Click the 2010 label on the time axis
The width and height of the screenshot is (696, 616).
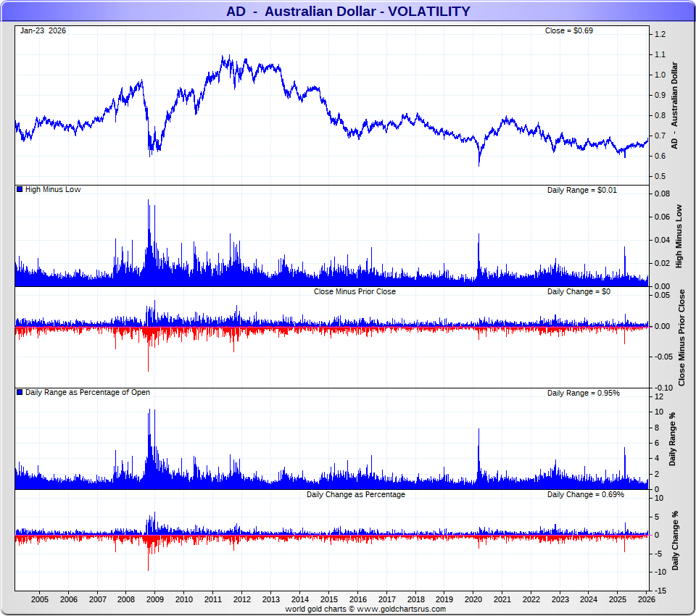(x=184, y=599)
